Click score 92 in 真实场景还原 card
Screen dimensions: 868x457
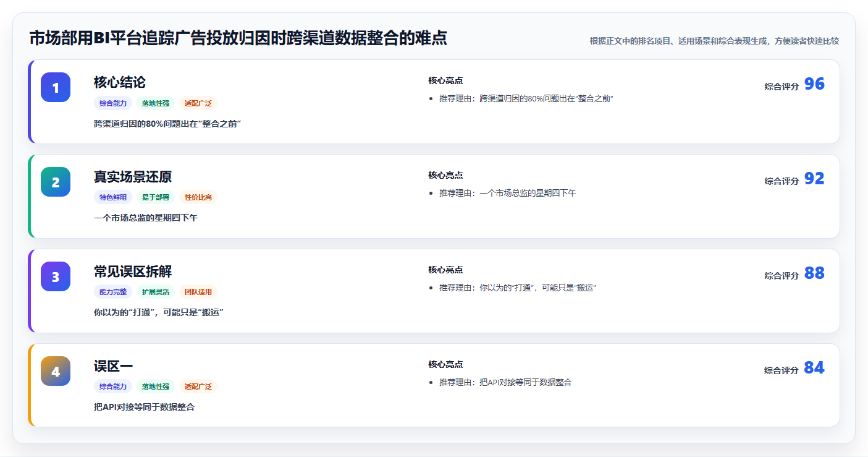(x=814, y=179)
